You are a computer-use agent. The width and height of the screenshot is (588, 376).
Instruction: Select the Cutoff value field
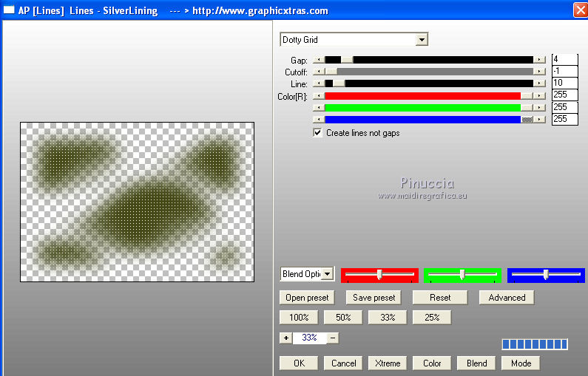click(565, 71)
